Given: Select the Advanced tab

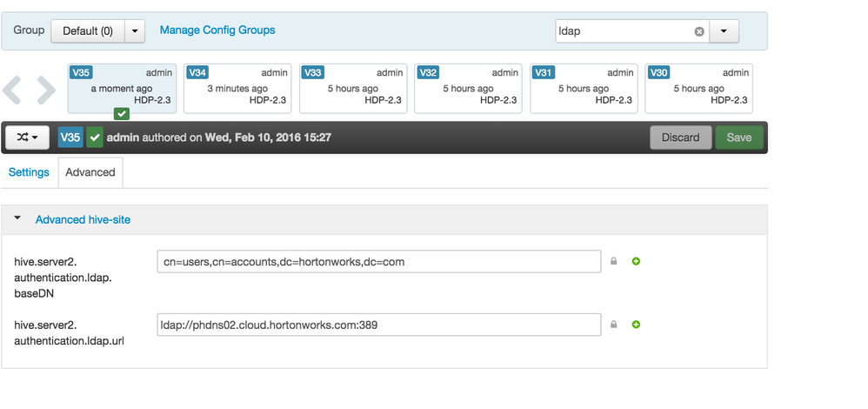Looking at the screenshot, I should 90,172.
